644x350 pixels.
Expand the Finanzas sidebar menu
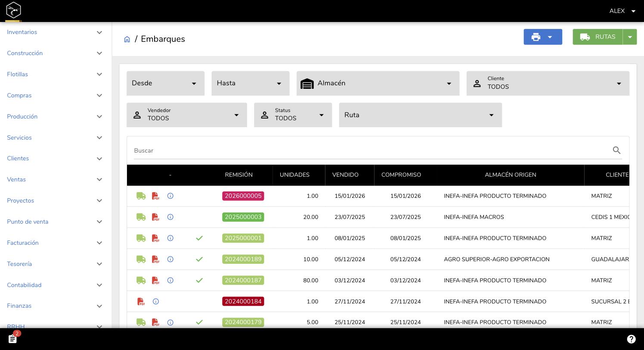pyautogui.click(x=56, y=306)
